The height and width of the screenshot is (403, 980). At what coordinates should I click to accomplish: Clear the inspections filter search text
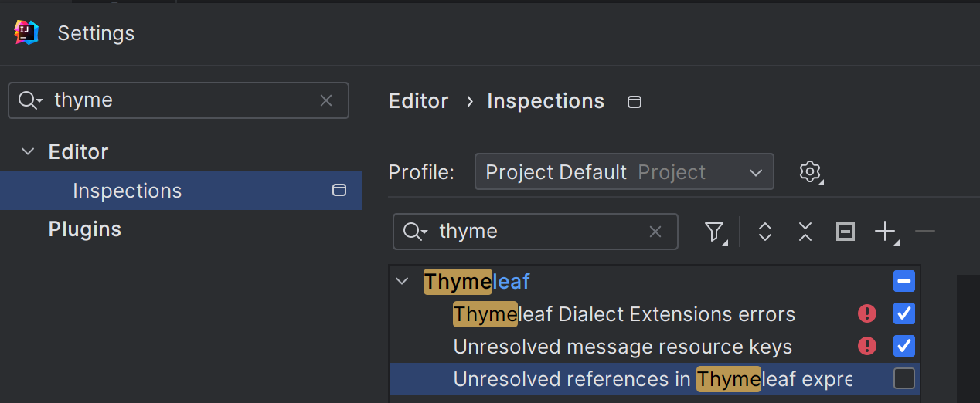[x=655, y=232]
